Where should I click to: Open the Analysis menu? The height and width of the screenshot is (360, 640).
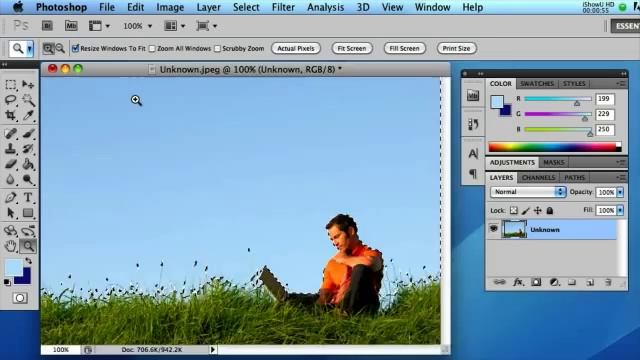325,7
